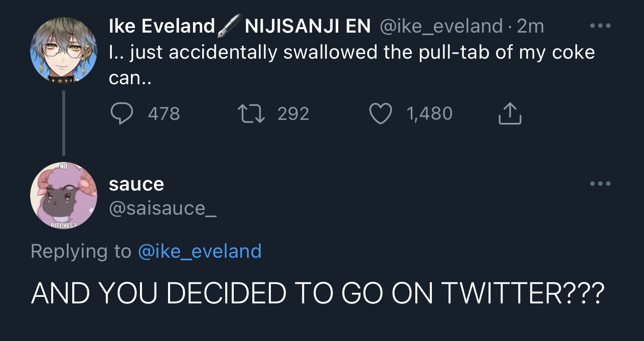Open Ike Eveland's profile picture

[x=64, y=50]
